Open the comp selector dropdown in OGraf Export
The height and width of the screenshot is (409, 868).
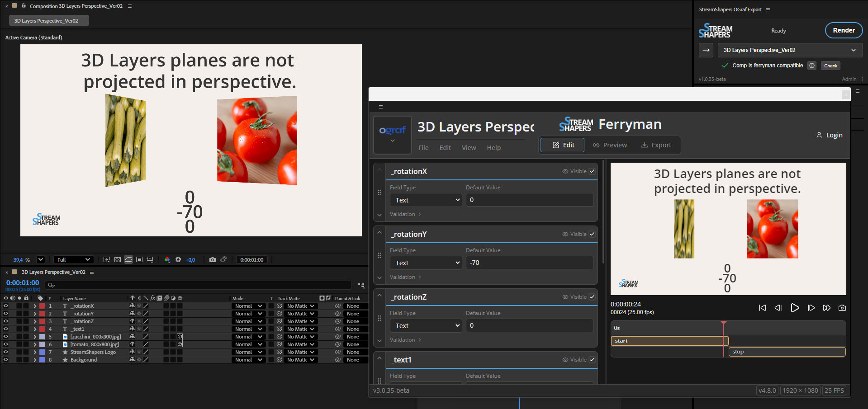(x=790, y=50)
